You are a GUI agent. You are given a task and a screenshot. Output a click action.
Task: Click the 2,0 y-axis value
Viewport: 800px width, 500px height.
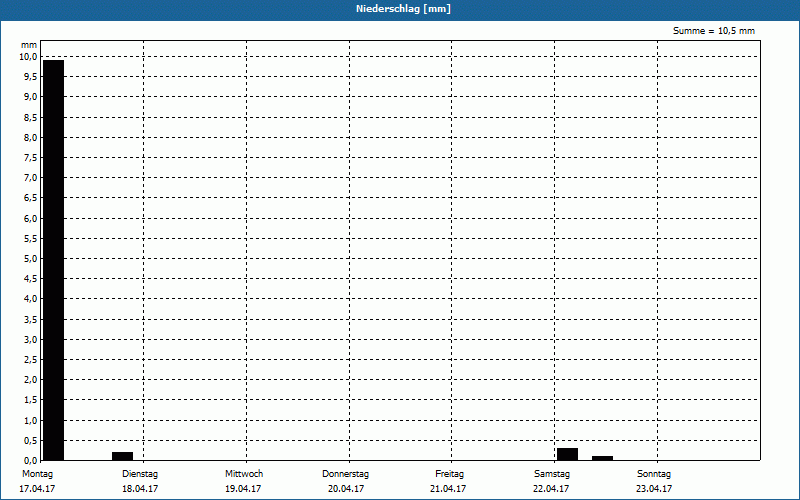tap(30, 380)
